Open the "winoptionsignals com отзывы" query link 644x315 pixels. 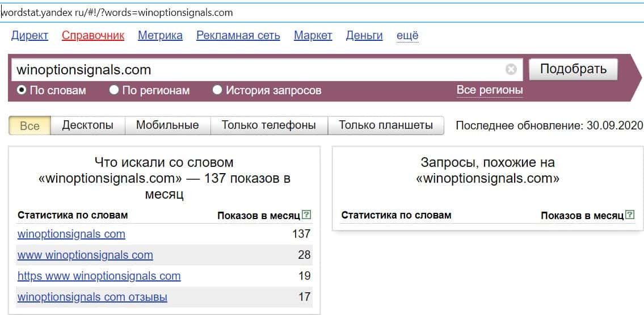tap(92, 297)
